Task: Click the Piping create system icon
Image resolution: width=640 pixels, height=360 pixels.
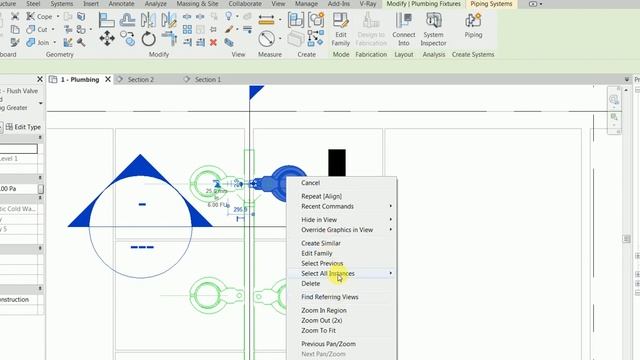Action: coord(473,25)
